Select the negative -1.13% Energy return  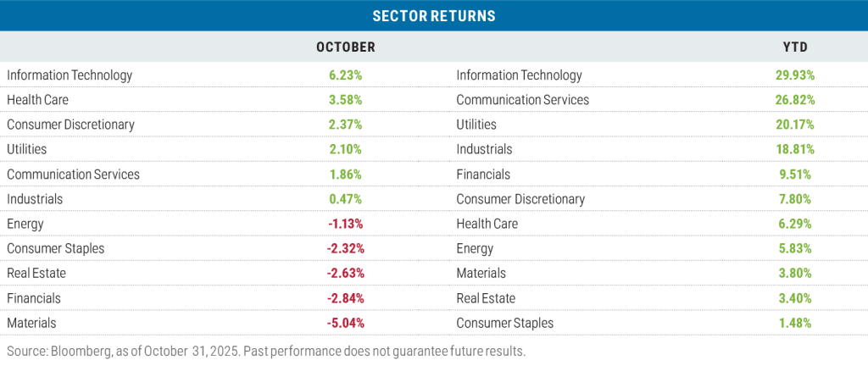pyautogui.click(x=343, y=224)
